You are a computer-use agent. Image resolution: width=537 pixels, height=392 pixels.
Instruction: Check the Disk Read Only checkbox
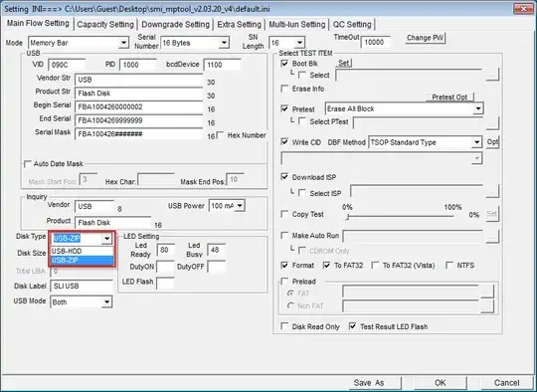point(284,326)
